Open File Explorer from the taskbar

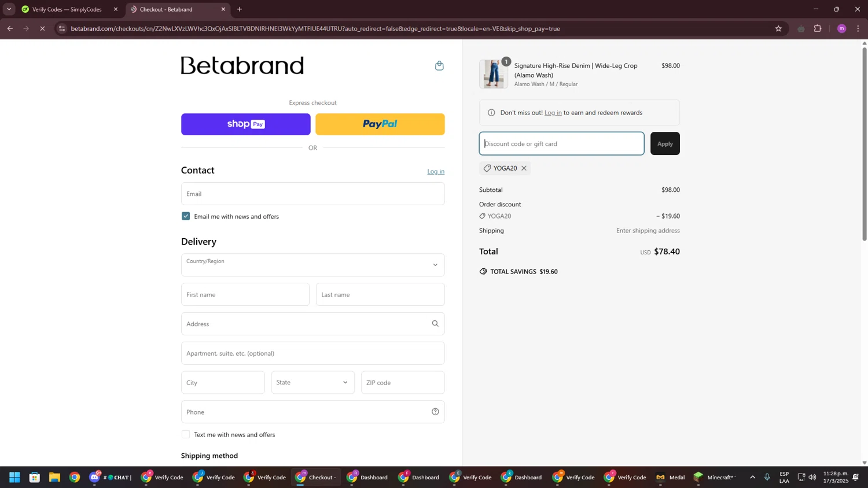click(x=54, y=478)
